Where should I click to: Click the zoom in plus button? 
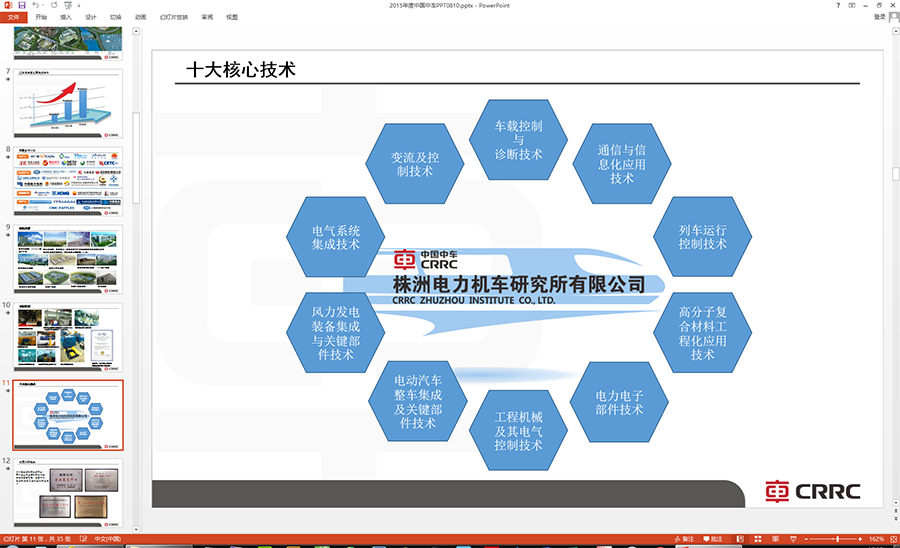[860, 539]
